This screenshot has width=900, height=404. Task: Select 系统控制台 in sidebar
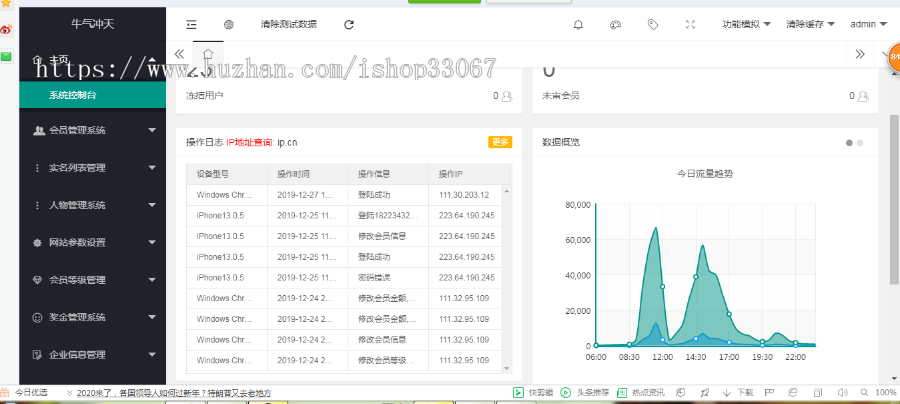click(92, 95)
